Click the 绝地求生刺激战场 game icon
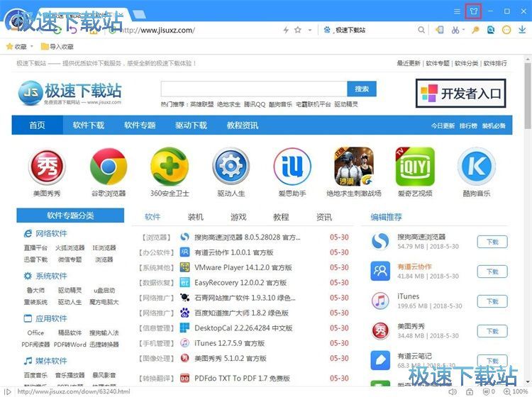Viewport: 532px width, 397px height. click(354, 167)
